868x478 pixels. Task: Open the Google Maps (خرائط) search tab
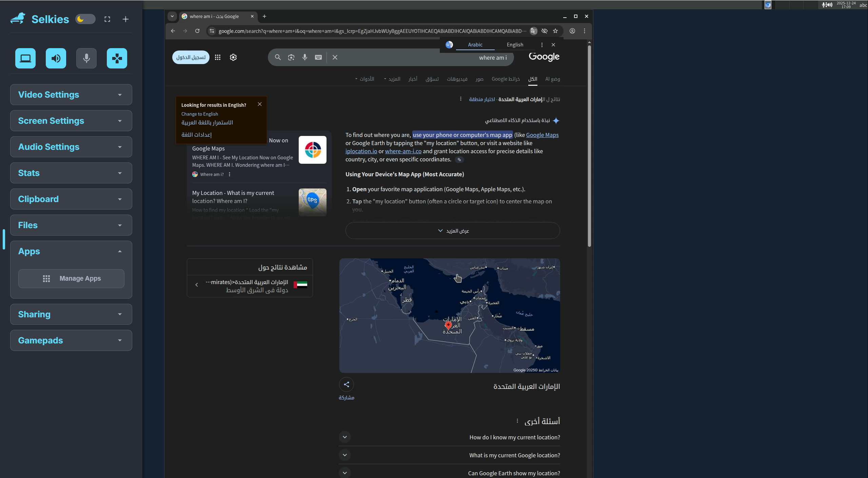506,79
